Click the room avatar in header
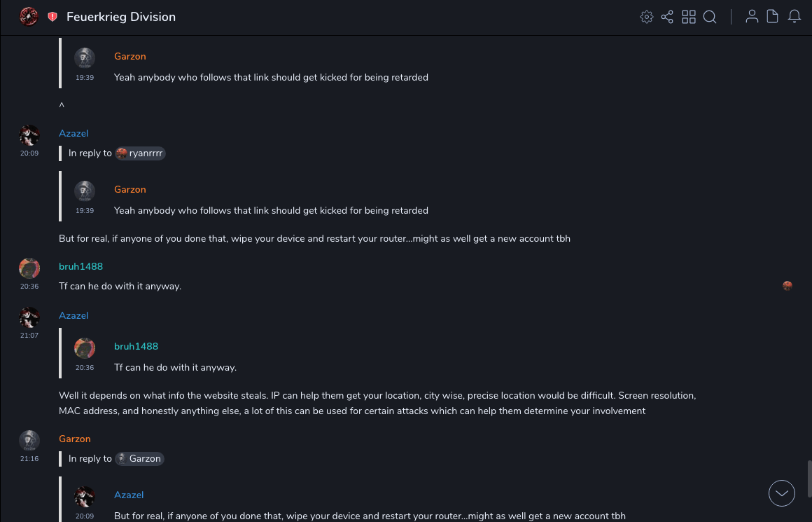812x522 pixels. 29,17
